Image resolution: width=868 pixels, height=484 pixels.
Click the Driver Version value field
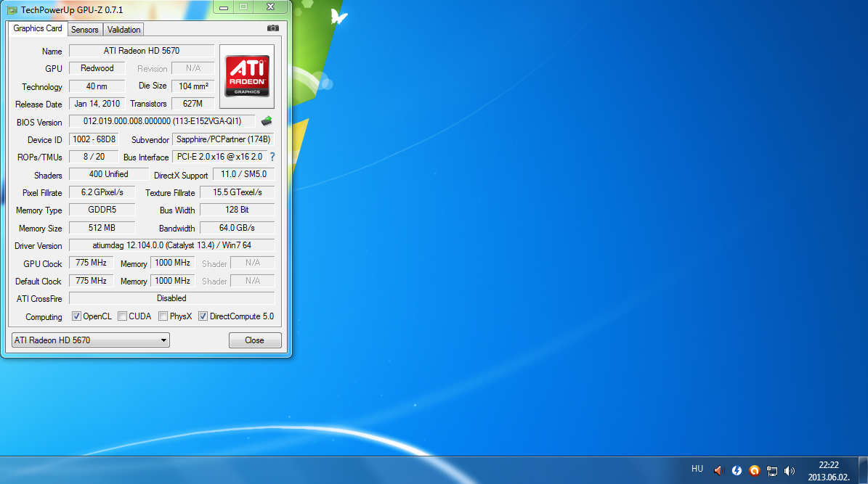(x=171, y=245)
